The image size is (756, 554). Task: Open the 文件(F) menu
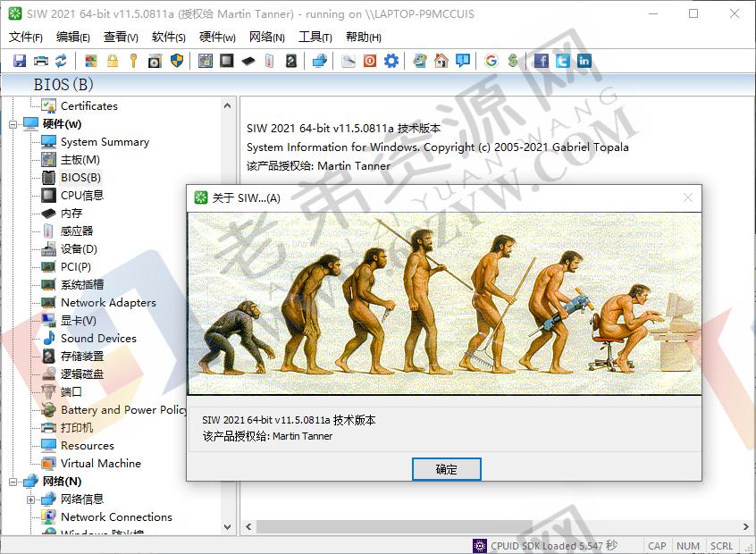(x=26, y=38)
